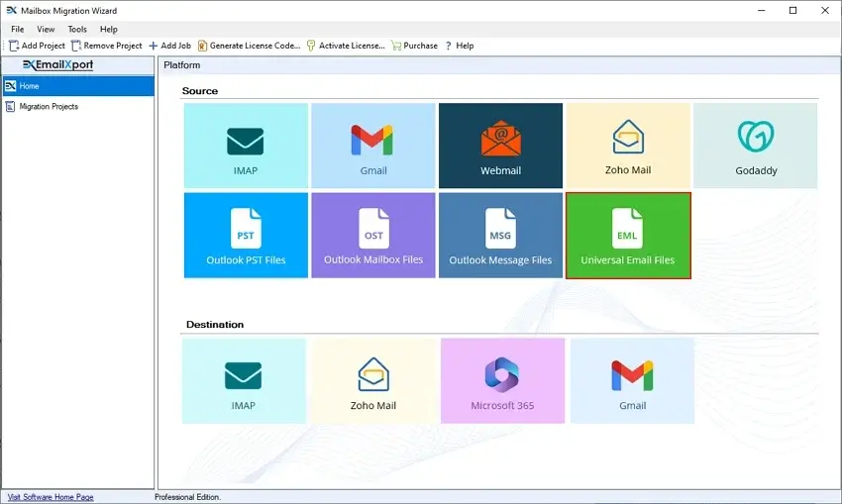Select Zoho Mail destination tile

pos(373,380)
